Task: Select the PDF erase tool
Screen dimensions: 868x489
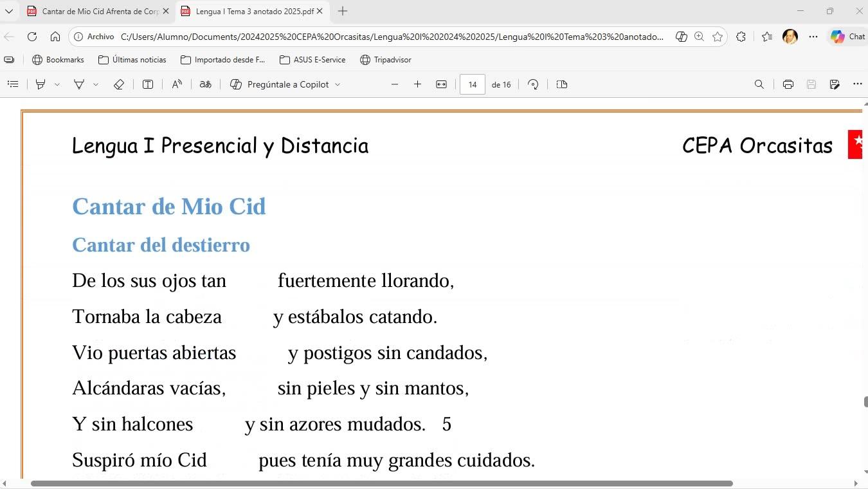Action: (x=118, y=84)
